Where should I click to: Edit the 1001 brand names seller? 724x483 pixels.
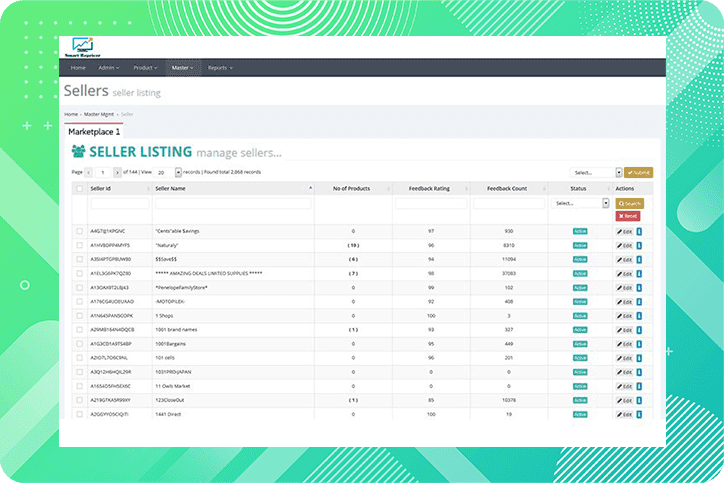[624, 330]
